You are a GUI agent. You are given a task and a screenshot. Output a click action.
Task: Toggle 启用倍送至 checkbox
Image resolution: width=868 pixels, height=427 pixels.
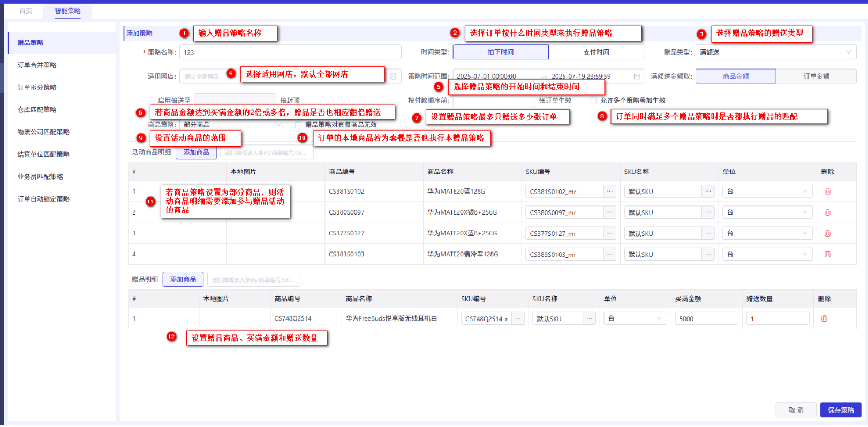tap(151, 101)
